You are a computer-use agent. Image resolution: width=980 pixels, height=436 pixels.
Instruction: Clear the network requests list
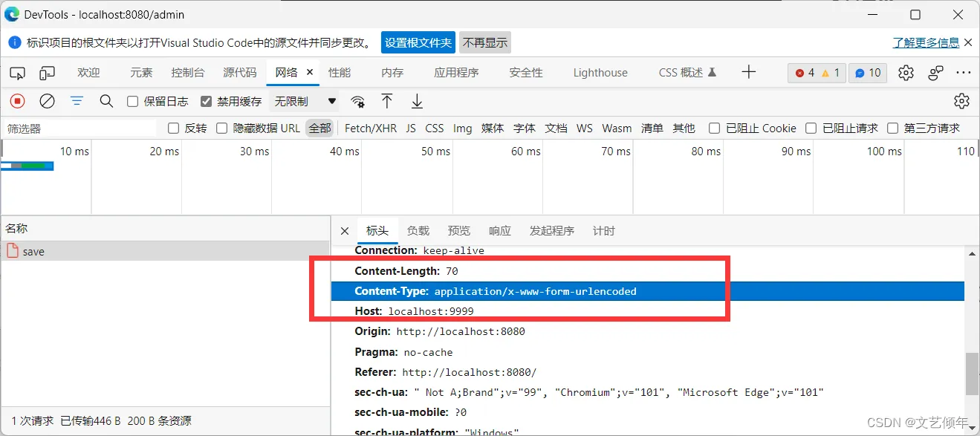coord(47,101)
